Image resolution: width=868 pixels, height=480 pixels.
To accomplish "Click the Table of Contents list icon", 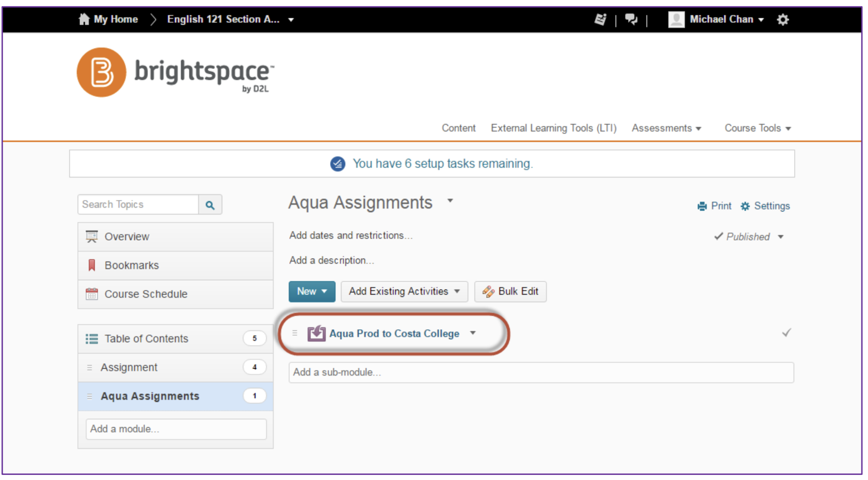I will click(x=92, y=339).
